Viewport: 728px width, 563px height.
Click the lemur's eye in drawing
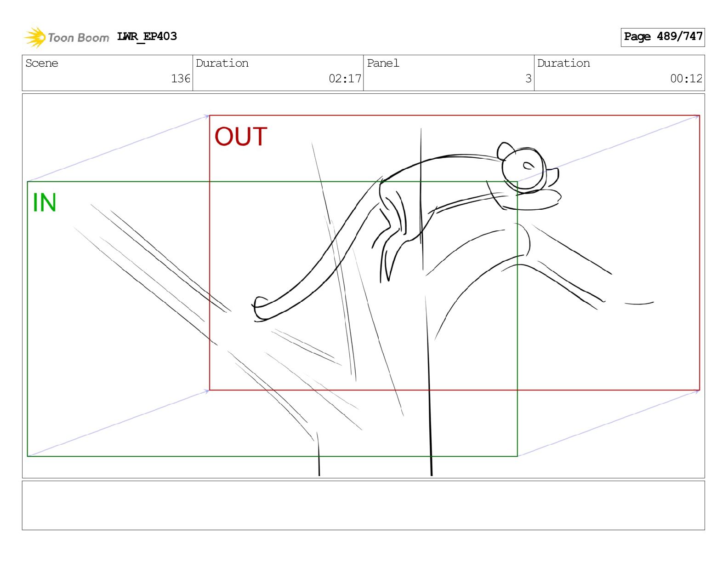(529, 166)
